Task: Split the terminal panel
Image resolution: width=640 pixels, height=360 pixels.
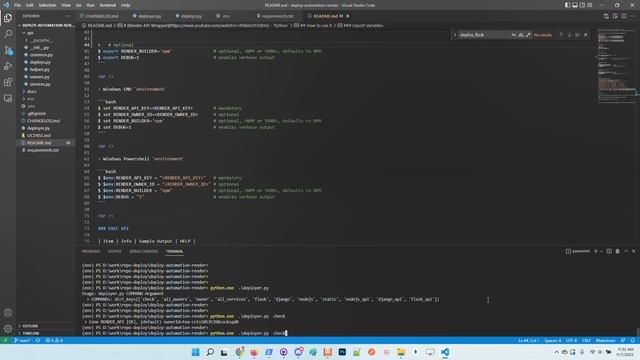Action: pos(609,251)
